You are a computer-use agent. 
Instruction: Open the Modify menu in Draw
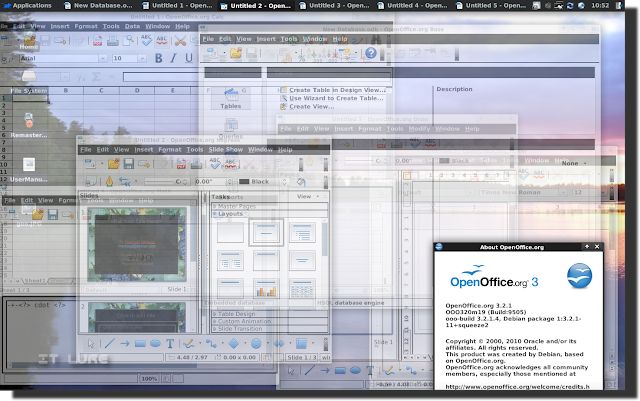[x=419, y=129]
